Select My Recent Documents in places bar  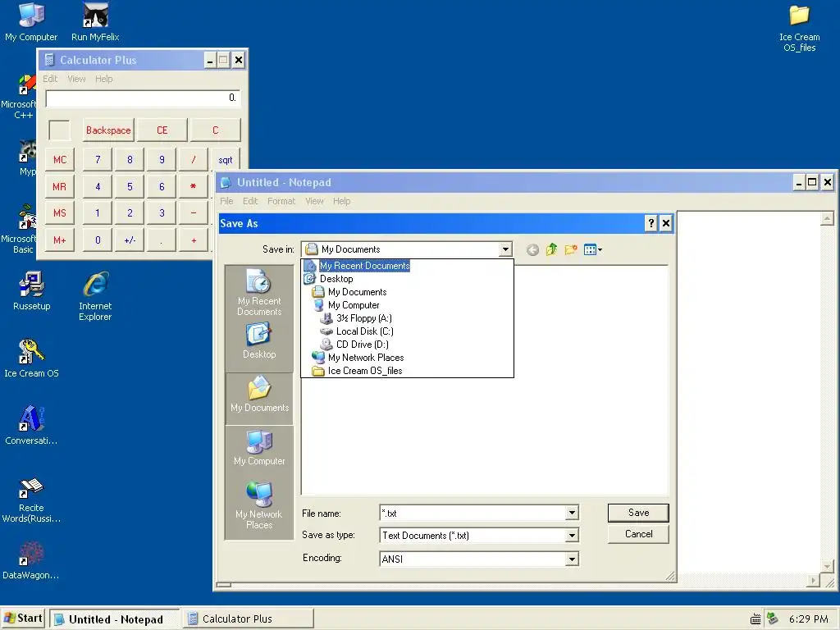coord(259,293)
